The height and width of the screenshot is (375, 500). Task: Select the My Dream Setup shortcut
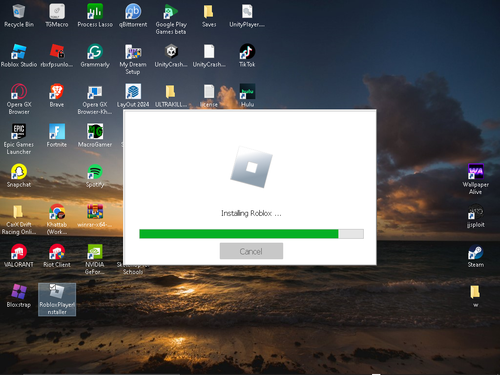tap(133, 59)
